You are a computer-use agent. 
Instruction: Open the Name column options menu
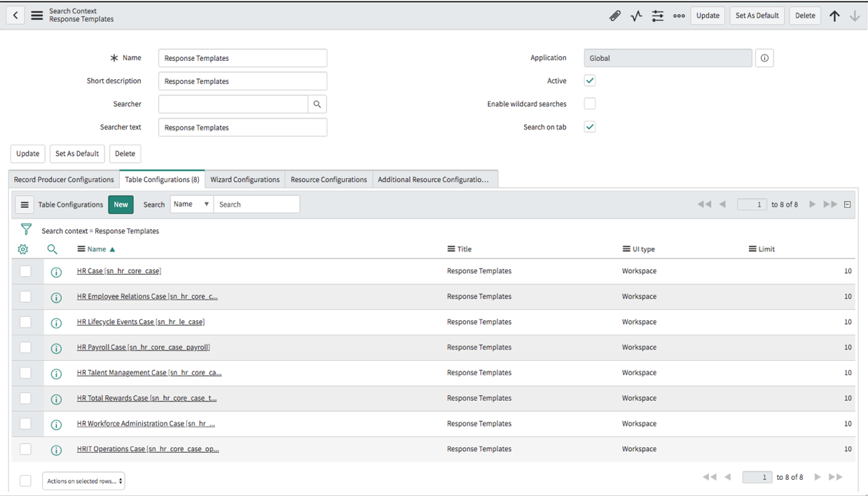pos(81,249)
